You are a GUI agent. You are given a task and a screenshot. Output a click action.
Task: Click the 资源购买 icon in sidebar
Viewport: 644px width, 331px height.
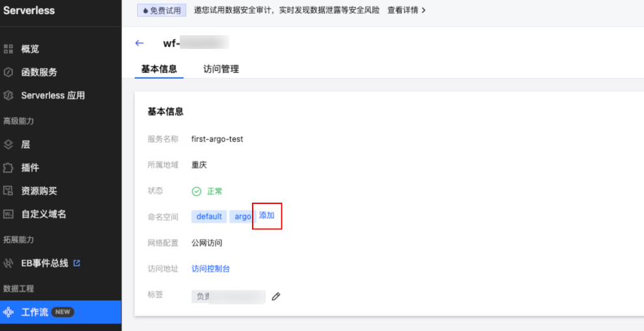[8, 191]
